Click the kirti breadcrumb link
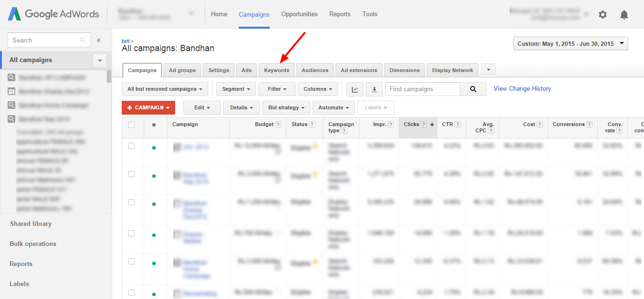This screenshot has height=299, width=644. [x=126, y=41]
